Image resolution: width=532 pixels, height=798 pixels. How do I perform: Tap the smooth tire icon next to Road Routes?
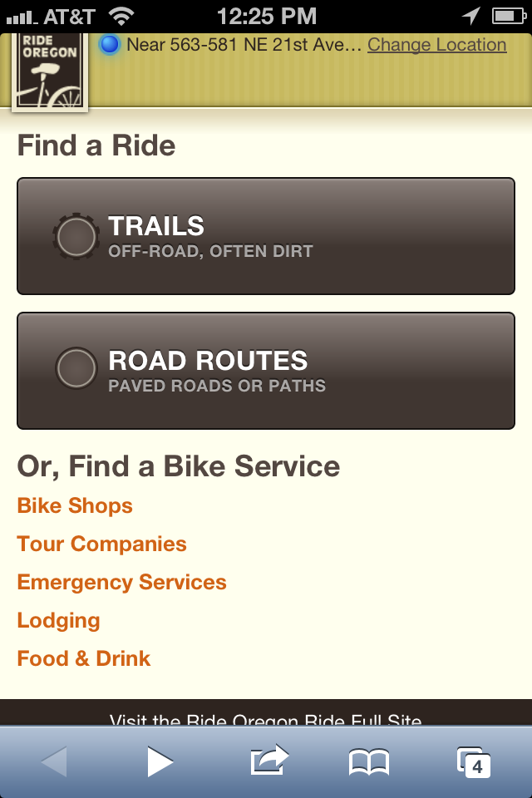(76, 368)
